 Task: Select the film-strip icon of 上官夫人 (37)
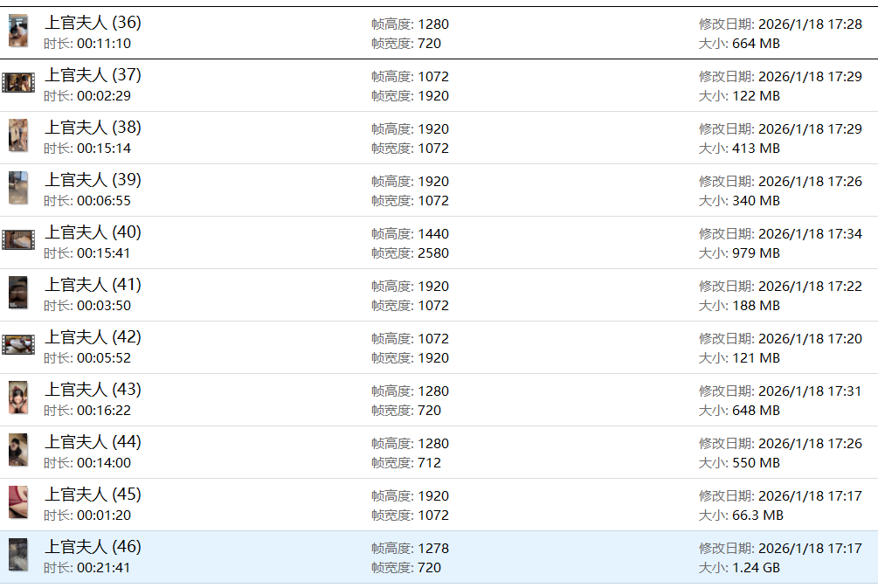pos(18,83)
